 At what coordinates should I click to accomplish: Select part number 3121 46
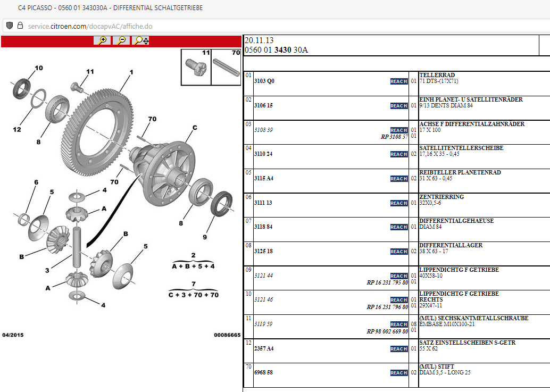(263, 300)
